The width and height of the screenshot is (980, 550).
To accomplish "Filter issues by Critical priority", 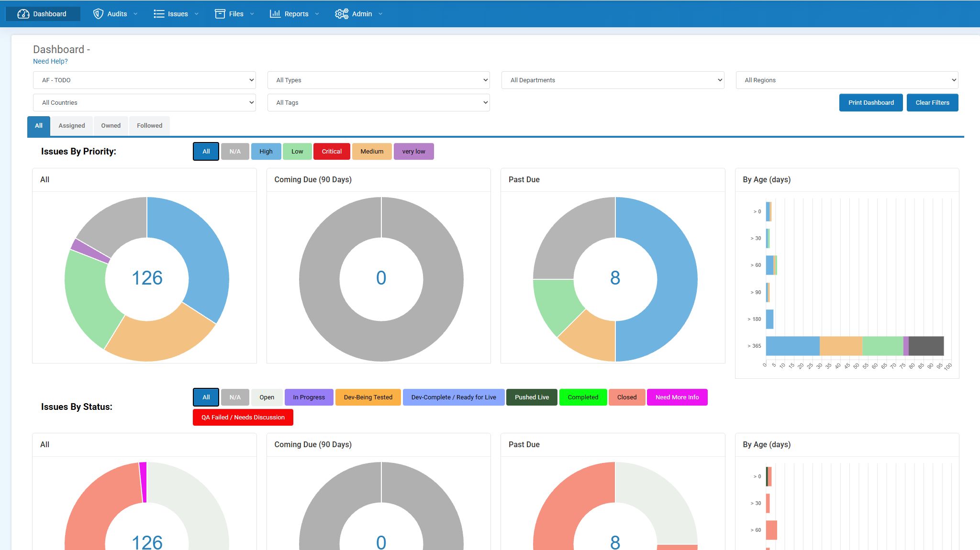I will pos(332,152).
